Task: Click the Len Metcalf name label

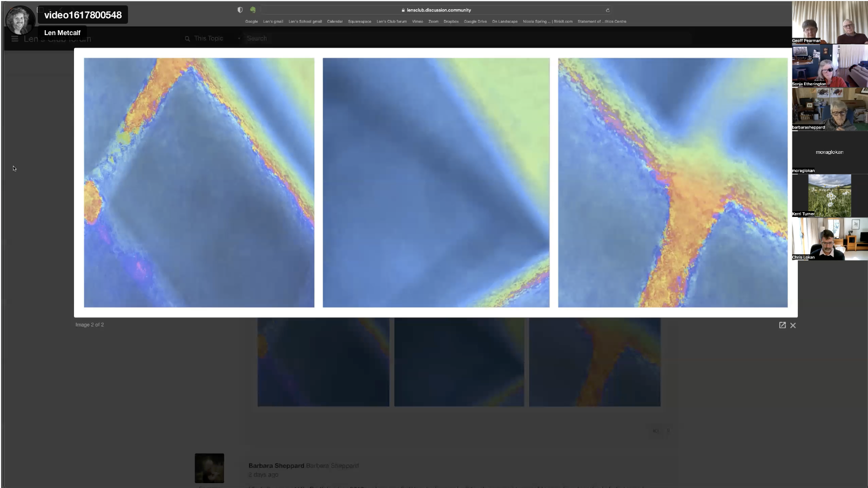Action: point(62,33)
